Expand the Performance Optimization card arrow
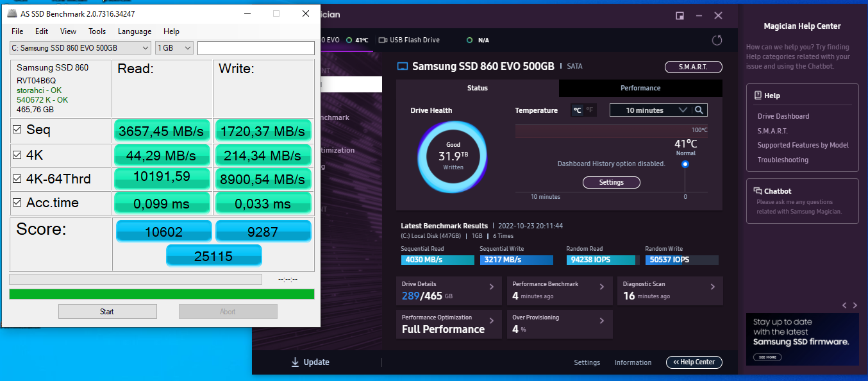Screen dimensions: 868x381 point(492,320)
